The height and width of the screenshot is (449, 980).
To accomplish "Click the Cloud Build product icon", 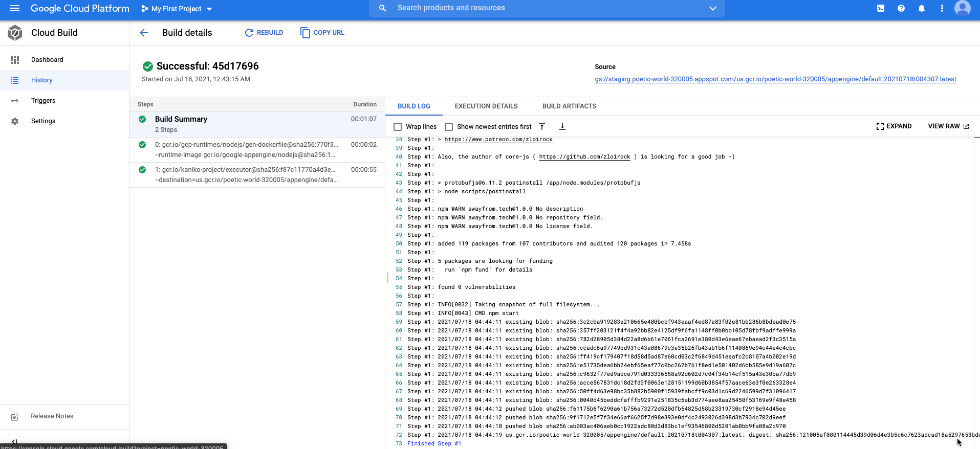I will (15, 33).
